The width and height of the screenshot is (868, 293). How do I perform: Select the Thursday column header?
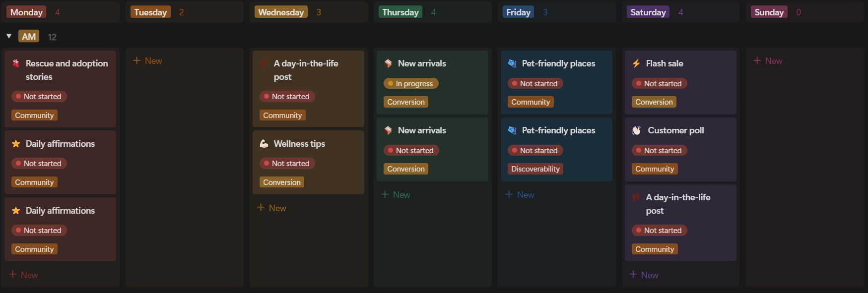[401, 12]
